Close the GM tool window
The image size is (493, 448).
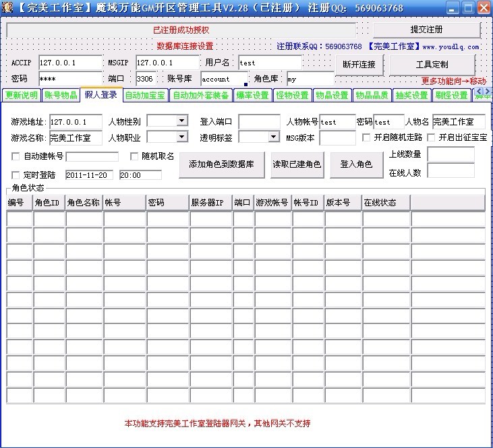pos(484,8)
